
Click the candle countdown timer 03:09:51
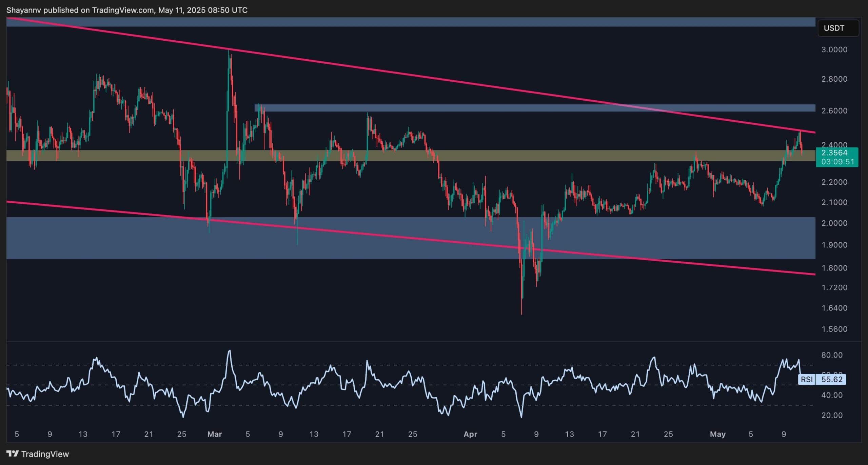point(837,162)
